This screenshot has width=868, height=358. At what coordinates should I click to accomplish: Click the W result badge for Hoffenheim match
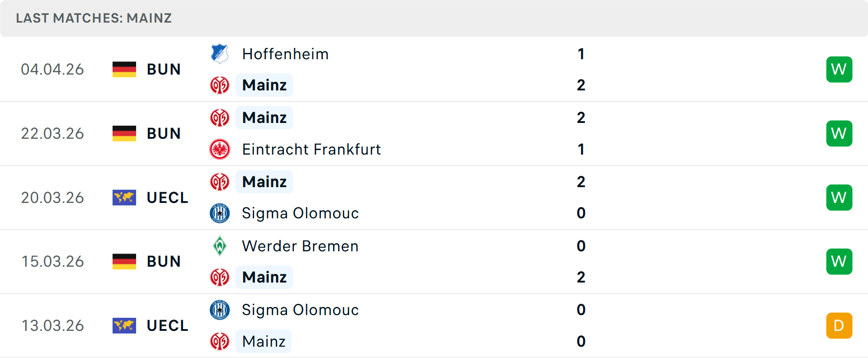tap(839, 69)
